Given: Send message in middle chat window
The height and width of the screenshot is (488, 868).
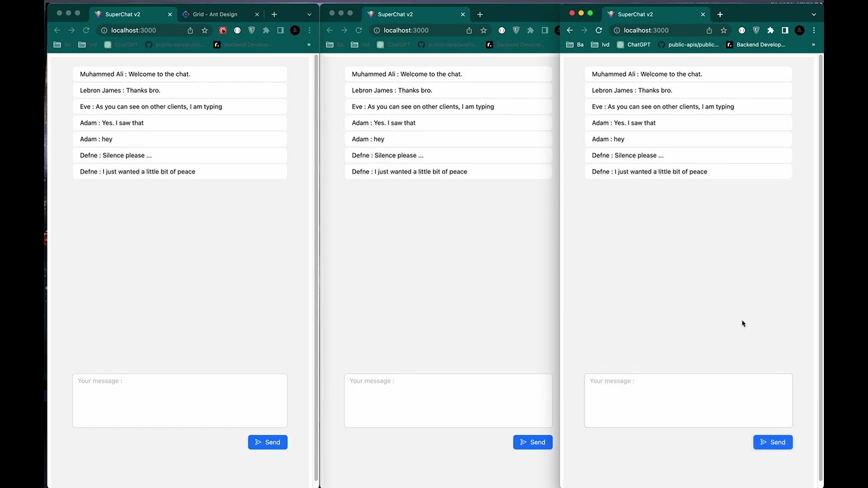Looking at the screenshot, I should click(x=533, y=442).
